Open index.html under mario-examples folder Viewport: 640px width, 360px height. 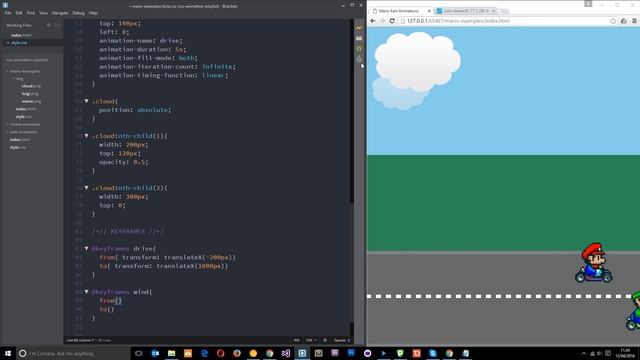[x=26, y=109]
